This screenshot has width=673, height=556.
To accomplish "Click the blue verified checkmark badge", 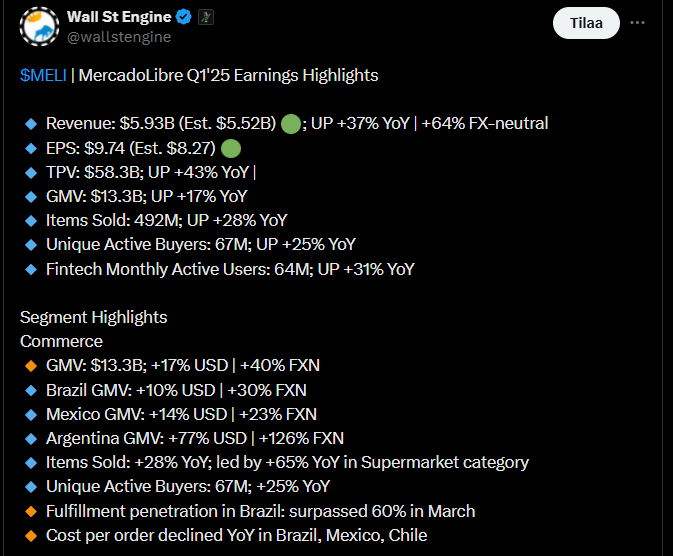I will [184, 17].
